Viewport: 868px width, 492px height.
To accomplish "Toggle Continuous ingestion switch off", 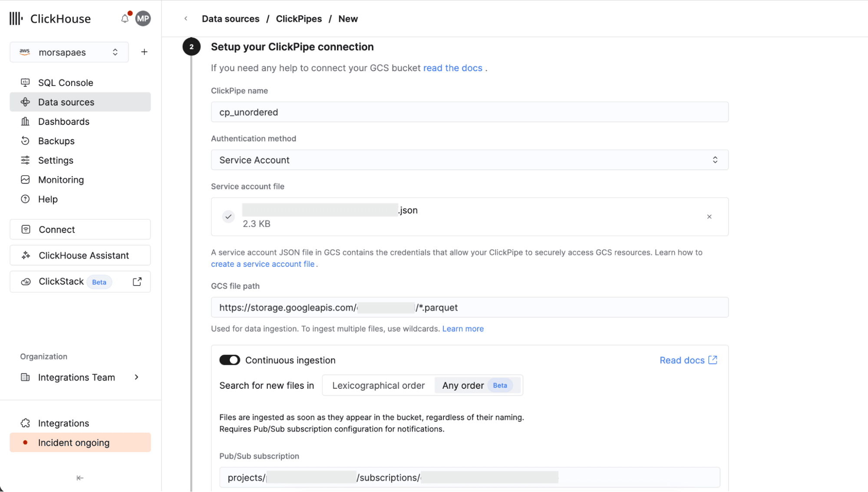I will (x=230, y=360).
